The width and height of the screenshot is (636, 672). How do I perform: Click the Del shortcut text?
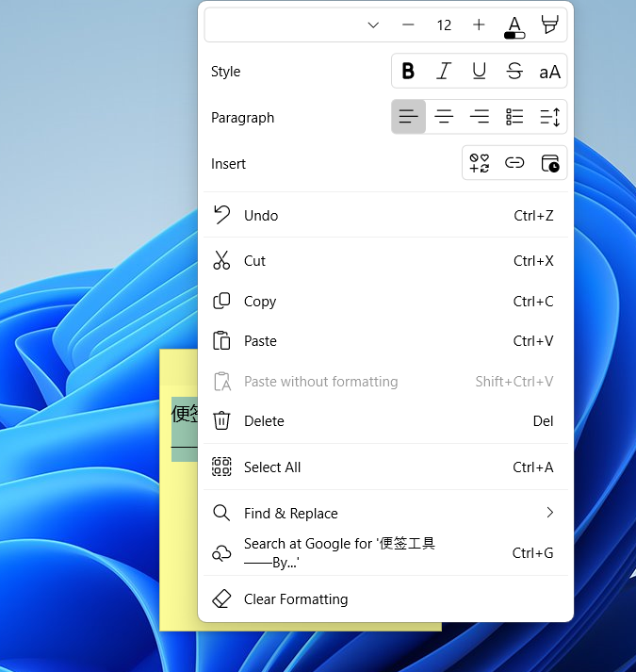coord(543,421)
